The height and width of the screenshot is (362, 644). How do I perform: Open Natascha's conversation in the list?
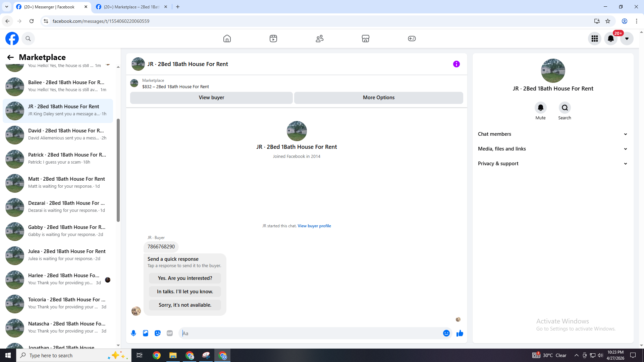[x=58, y=328]
